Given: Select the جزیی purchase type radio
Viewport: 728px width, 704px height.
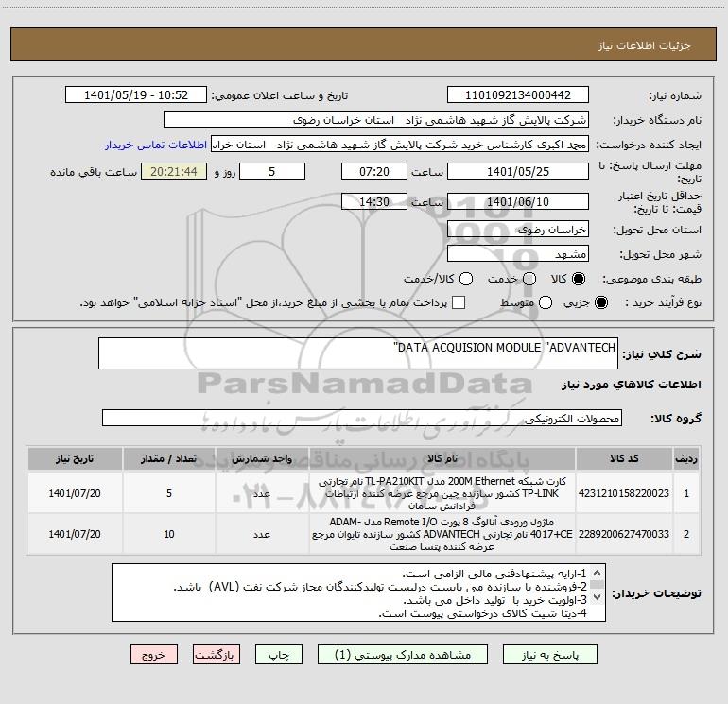Looking at the screenshot, I should tap(600, 302).
